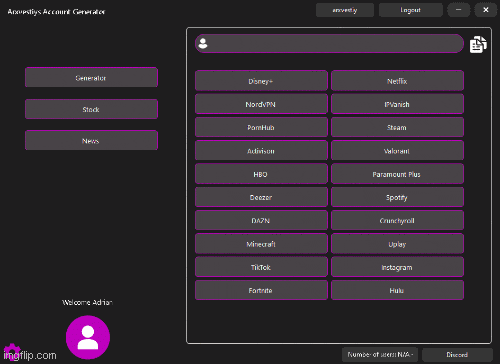
Task: Generate a Valorant account
Action: [x=397, y=151]
